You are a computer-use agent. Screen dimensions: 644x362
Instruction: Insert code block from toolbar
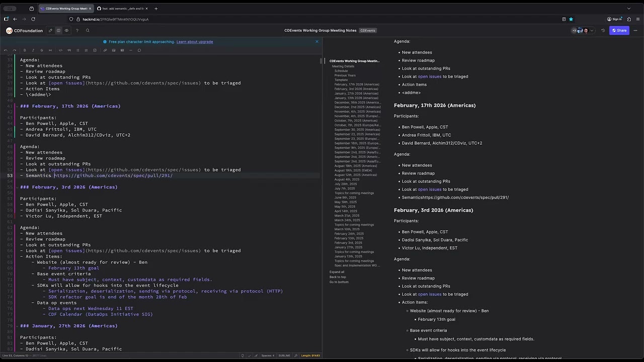60,50
